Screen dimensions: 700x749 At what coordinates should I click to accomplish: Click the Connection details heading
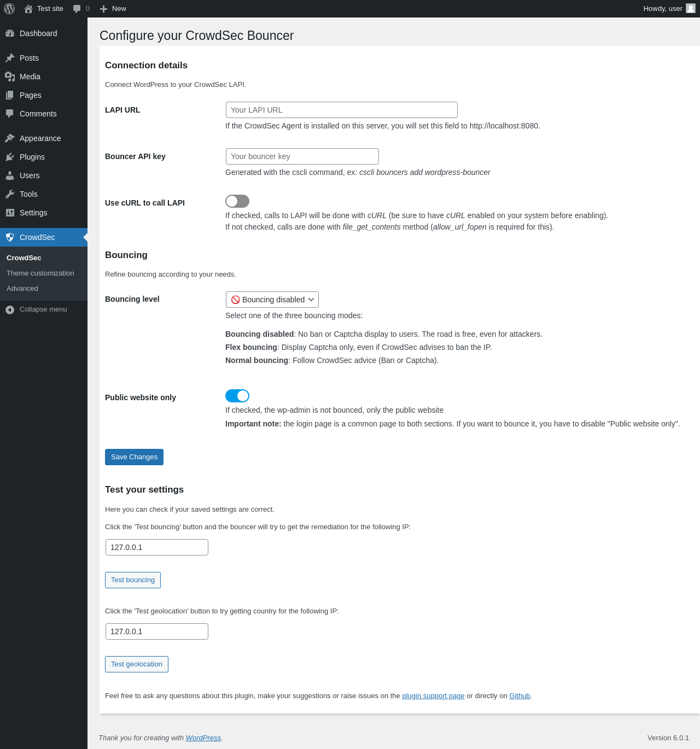pos(146,66)
